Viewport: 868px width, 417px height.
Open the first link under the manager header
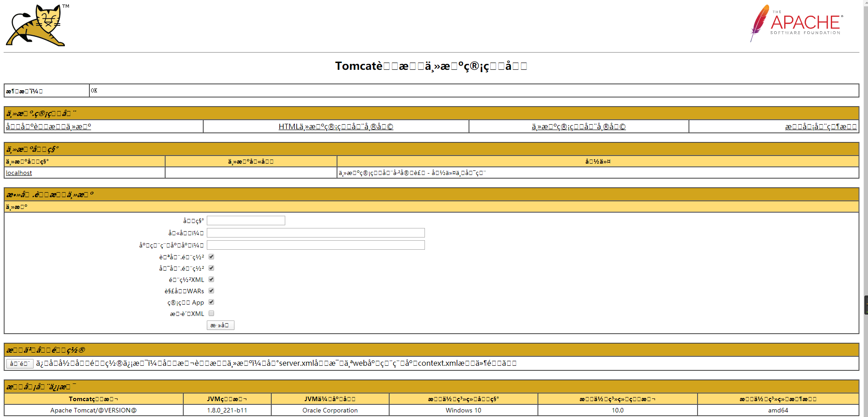pyautogui.click(x=49, y=126)
